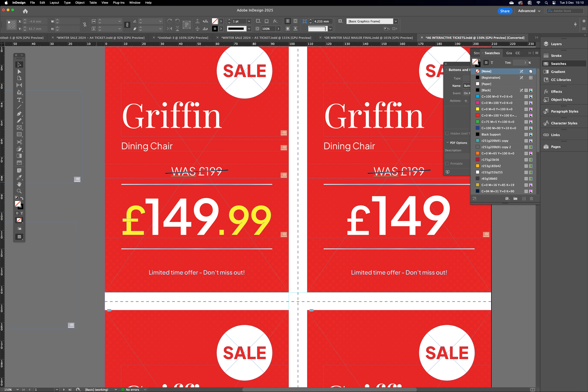Image resolution: width=588 pixels, height=392 pixels.
Task: Toggle formatting affects container in Swatches panel
Action: point(486,62)
